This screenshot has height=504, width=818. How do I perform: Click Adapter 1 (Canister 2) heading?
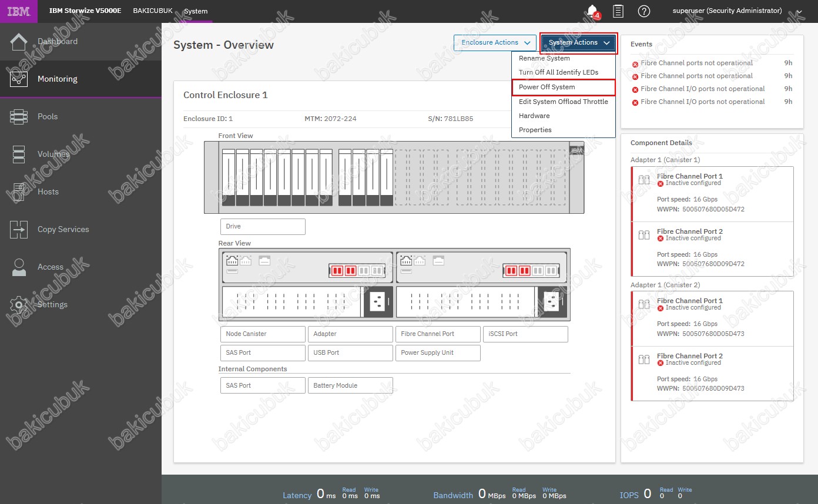(665, 285)
